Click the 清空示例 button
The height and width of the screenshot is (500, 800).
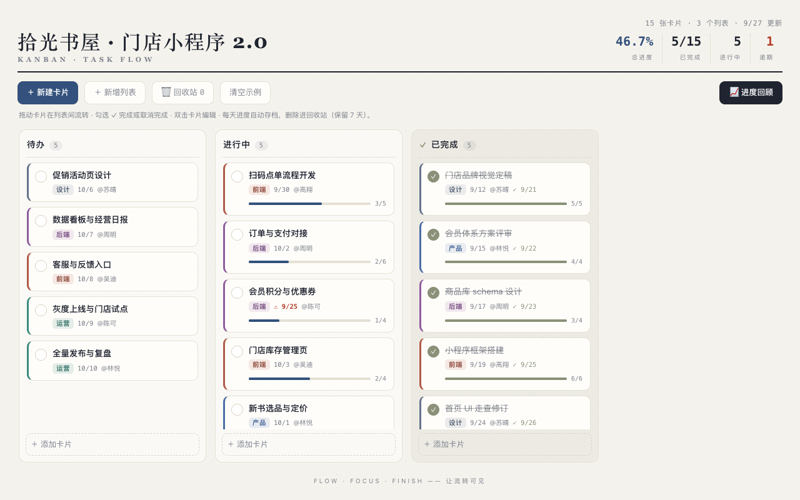[x=245, y=92]
